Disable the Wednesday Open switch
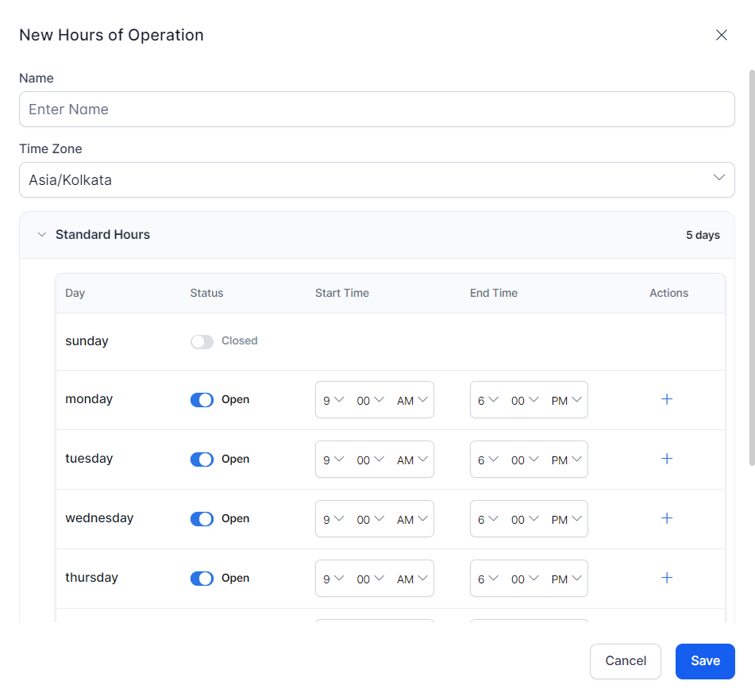Image resolution: width=755 pixels, height=700 pixels. 202,519
